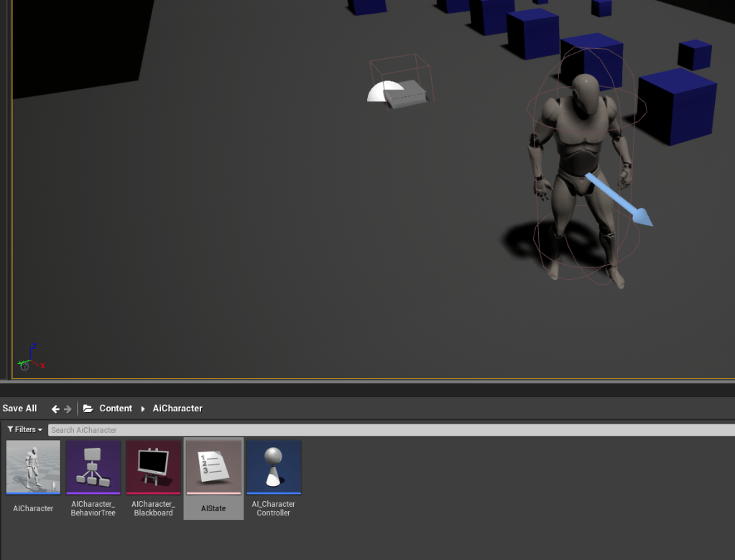735x560 pixels.
Task: Focus the Search AiCharacter field
Action: click(388, 429)
